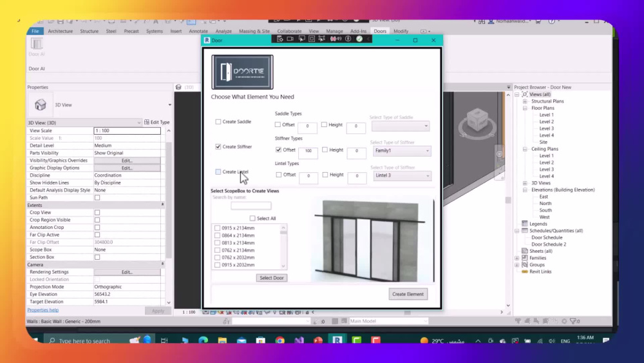Open the Properties help link

(x=43, y=310)
